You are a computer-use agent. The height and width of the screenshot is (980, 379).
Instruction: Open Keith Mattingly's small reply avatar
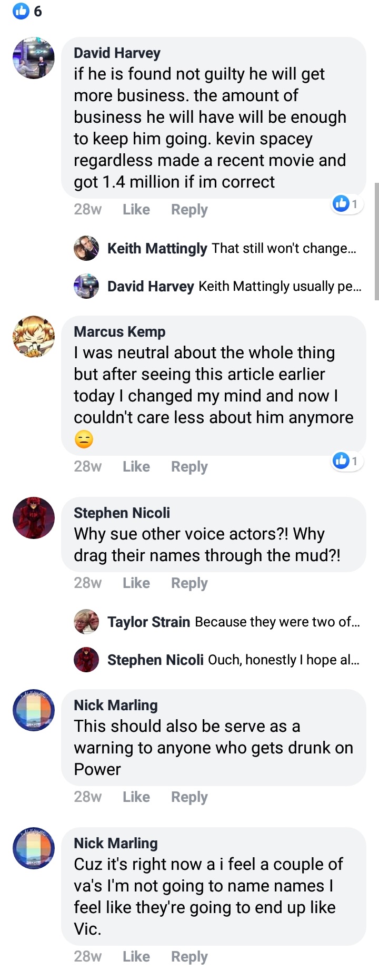click(86, 248)
